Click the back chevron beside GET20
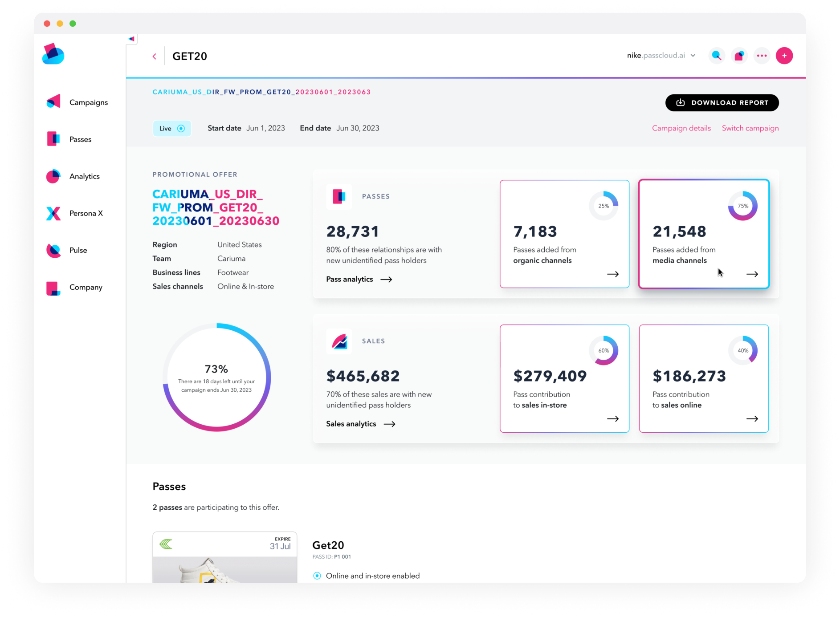 pyautogui.click(x=155, y=57)
